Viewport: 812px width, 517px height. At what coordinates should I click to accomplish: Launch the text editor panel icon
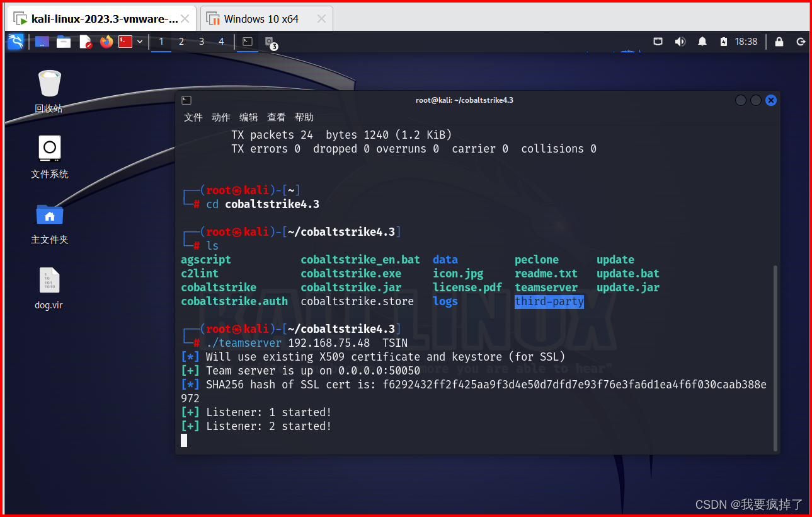(85, 42)
